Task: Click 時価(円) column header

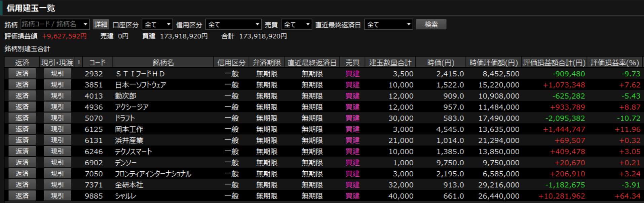Action: 441,62
